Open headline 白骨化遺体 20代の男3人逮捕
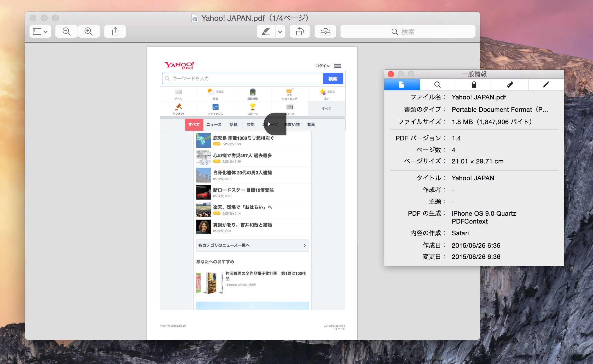 242,173
